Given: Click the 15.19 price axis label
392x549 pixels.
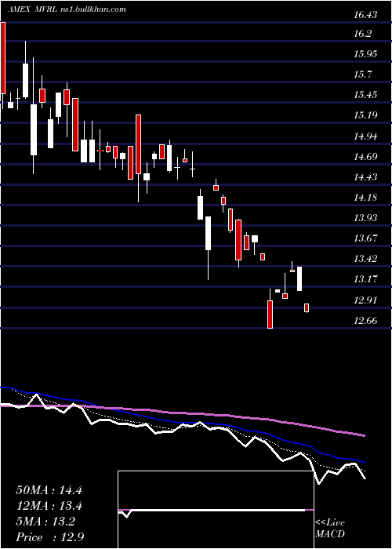Looking at the screenshot, I should 365,115.
